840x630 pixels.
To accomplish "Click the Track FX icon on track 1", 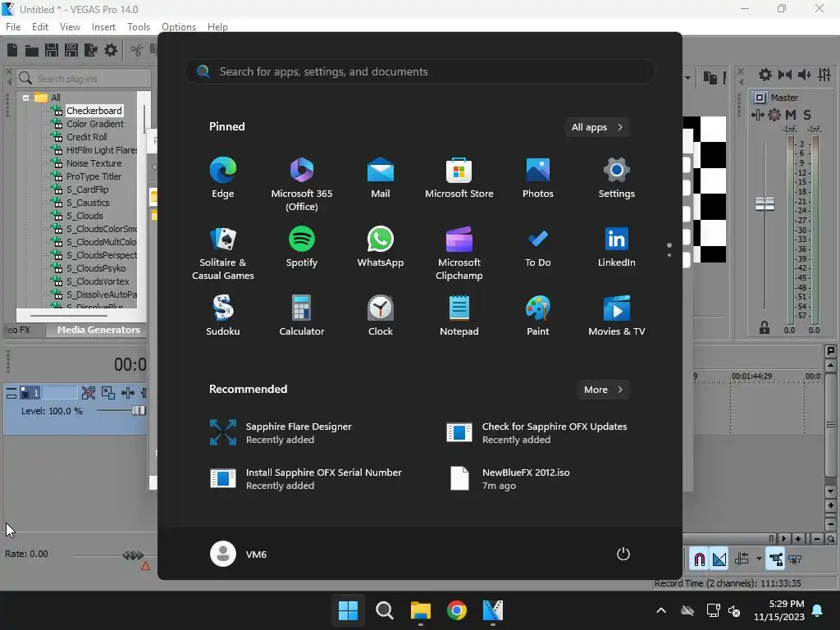I will [127, 393].
